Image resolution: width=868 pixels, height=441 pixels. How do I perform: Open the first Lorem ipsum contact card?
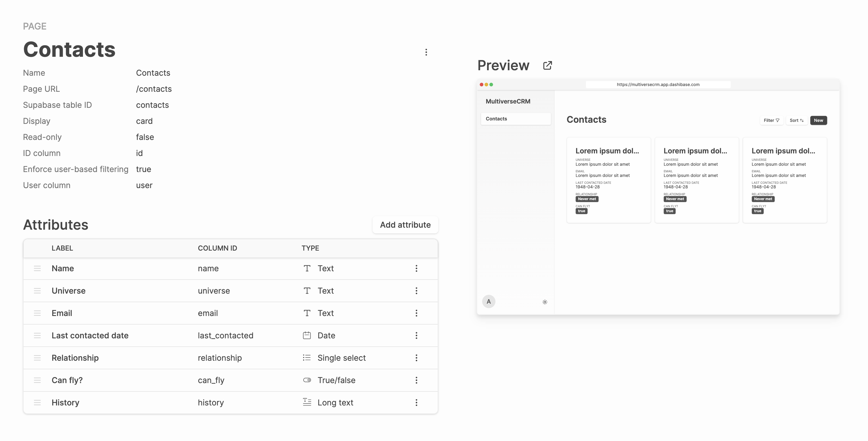point(609,180)
